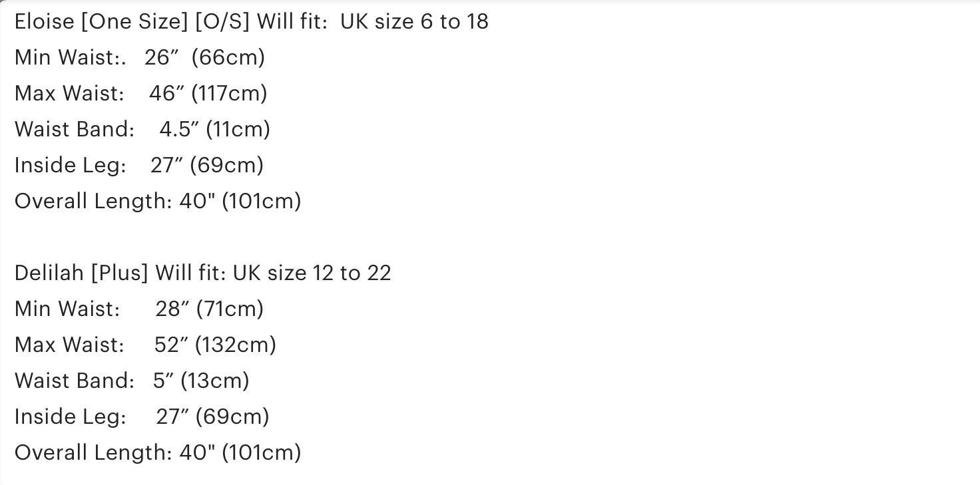Click the Waist Band 4.5″ (11cm) line

coord(142,130)
